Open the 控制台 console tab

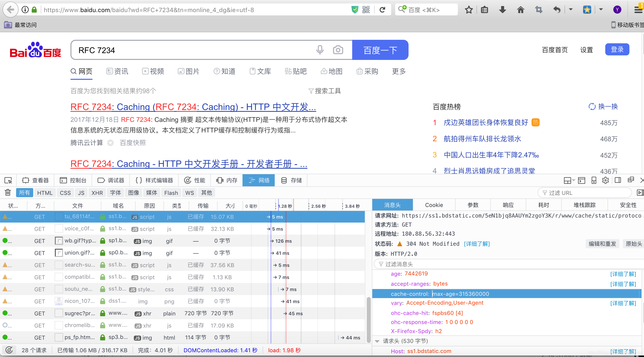73,180
